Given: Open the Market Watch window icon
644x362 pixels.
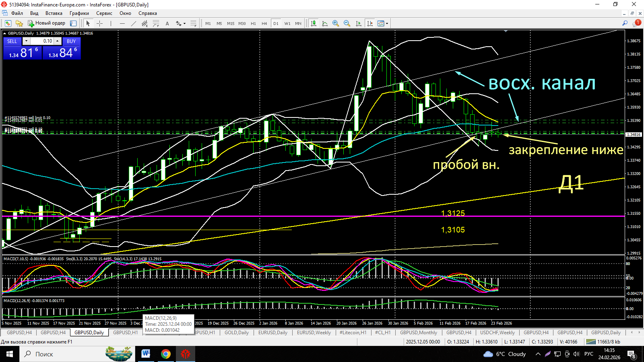Looking at the screenshot, I should tap(8, 23).
